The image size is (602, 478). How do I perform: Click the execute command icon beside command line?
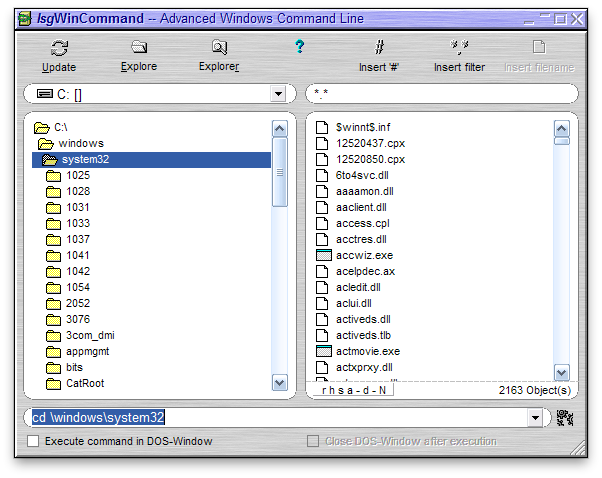pos(565,418)
